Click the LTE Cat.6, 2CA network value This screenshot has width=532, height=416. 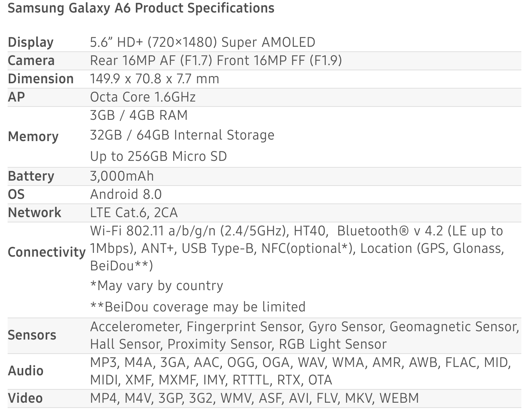pyautogui.click(x=134, y=213)
